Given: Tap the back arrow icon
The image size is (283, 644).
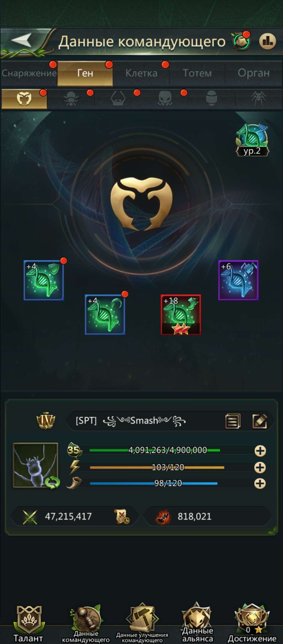Looking at the screenshot, I should tap(21, 41).
